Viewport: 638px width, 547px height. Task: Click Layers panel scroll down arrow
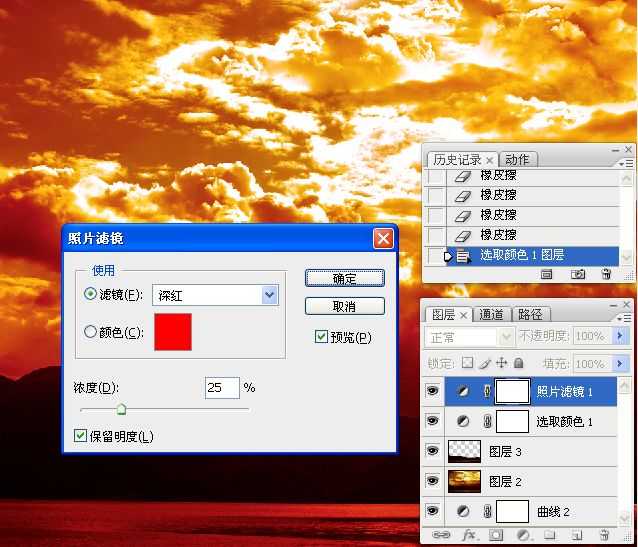click(625, 517)
